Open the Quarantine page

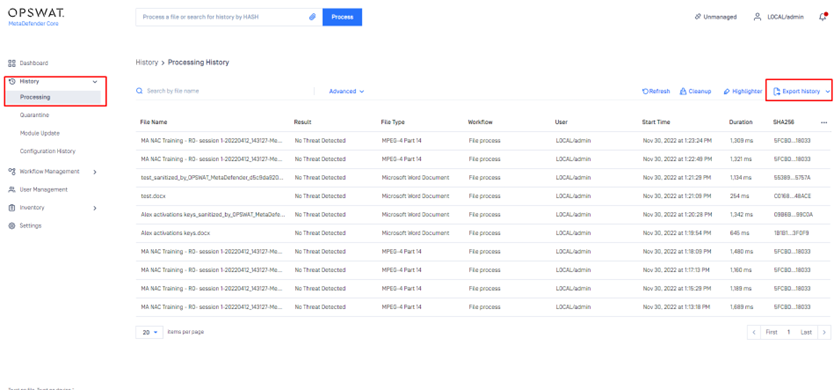(35, 115)
